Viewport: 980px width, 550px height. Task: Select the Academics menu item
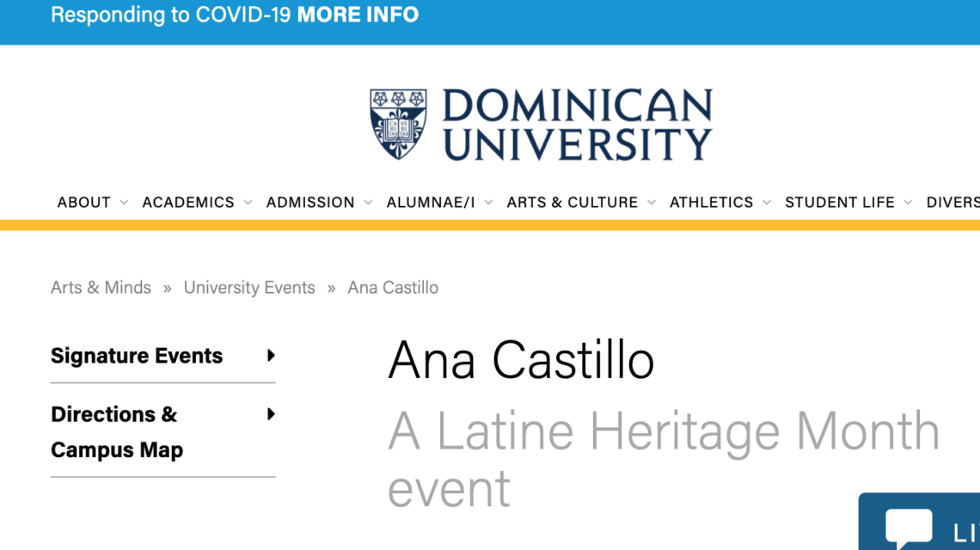(188, 203)
